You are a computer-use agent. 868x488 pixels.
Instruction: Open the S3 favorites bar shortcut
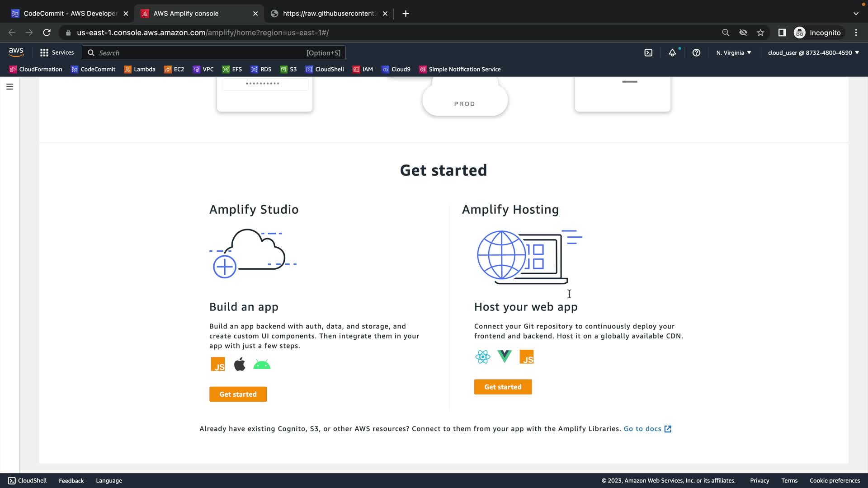coord(288,69)
